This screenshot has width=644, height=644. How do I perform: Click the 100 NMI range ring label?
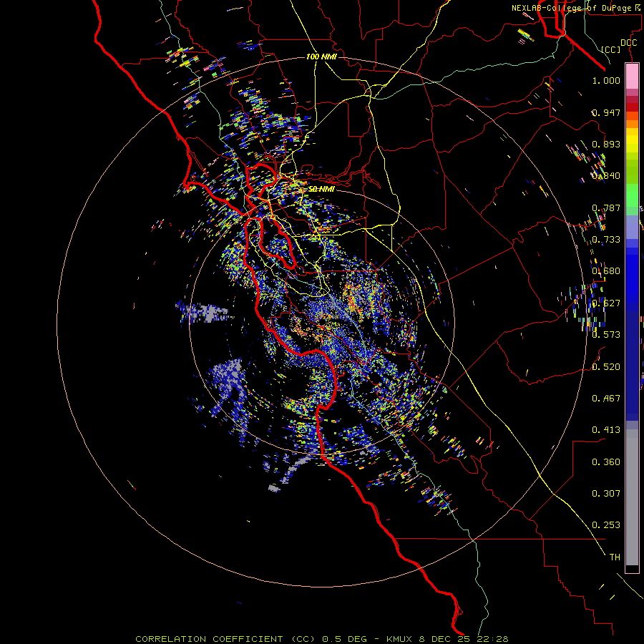tap(321, 57)
